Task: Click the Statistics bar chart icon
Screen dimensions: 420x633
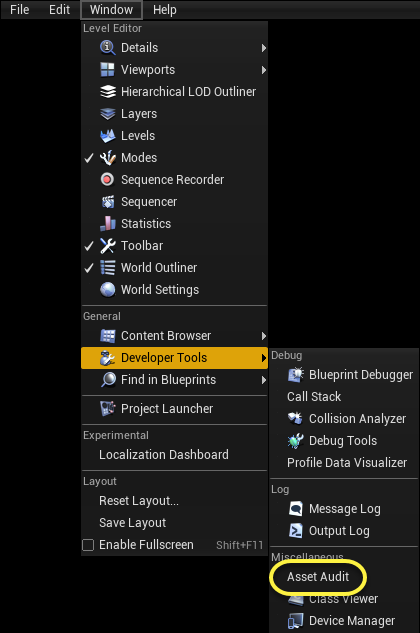Action: pos(107,224)
